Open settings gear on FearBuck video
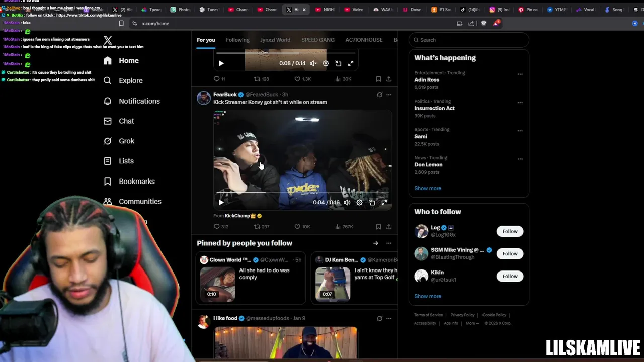Image resolution: width=644 pixels, height=362 pixels. point(359,202)
